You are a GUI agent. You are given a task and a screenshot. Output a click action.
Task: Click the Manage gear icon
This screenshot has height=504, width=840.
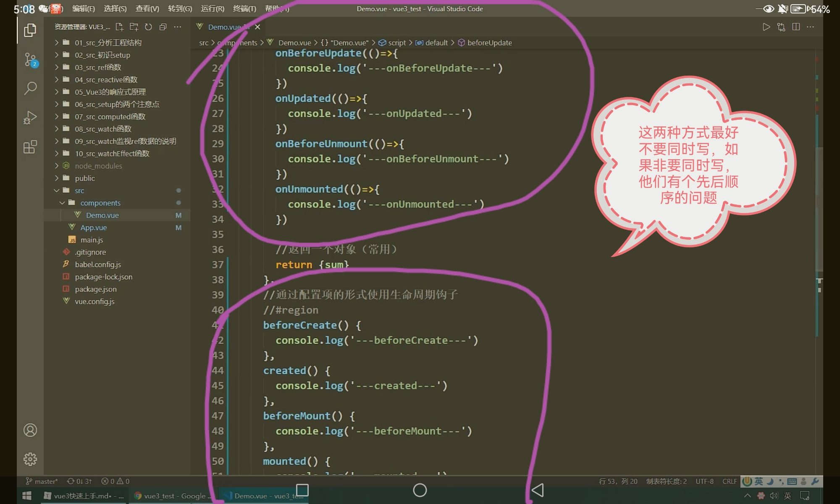(x=30, y=459)
